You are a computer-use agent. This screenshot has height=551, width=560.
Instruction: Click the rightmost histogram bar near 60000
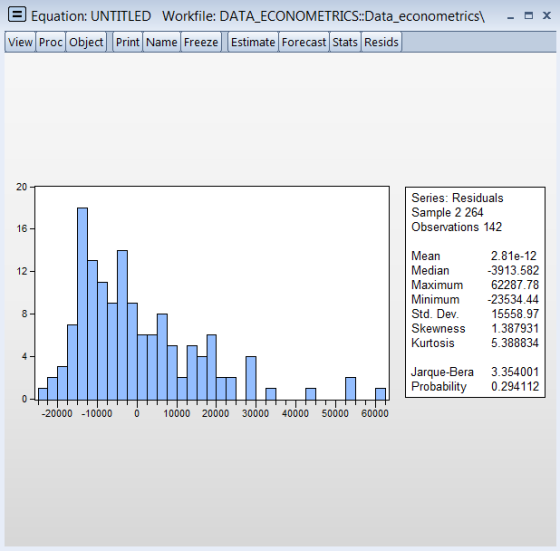coord(381,394)
